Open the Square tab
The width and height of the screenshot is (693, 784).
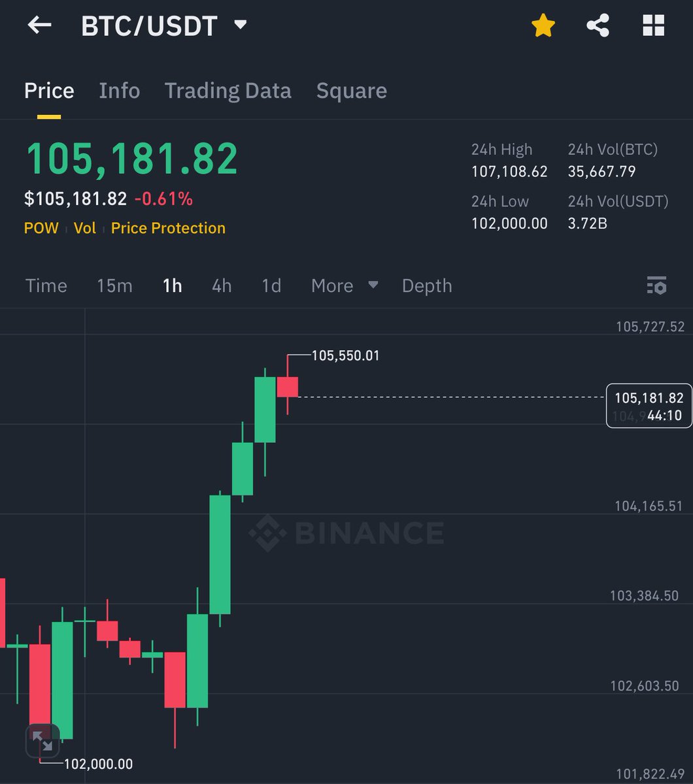coord(352,91)
